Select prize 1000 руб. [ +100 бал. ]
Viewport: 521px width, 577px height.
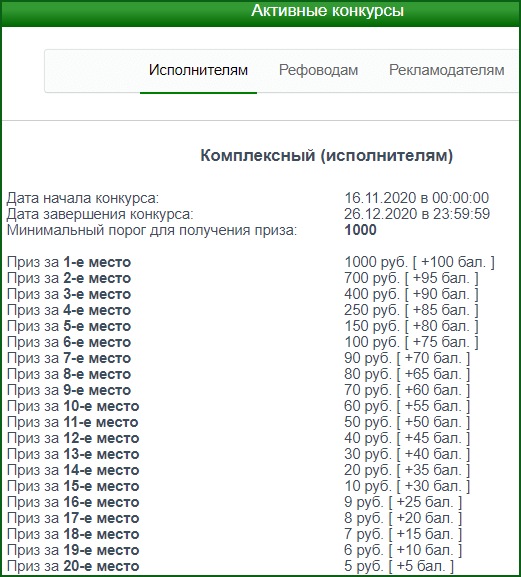pyautogui.click(x=419, y=262)
